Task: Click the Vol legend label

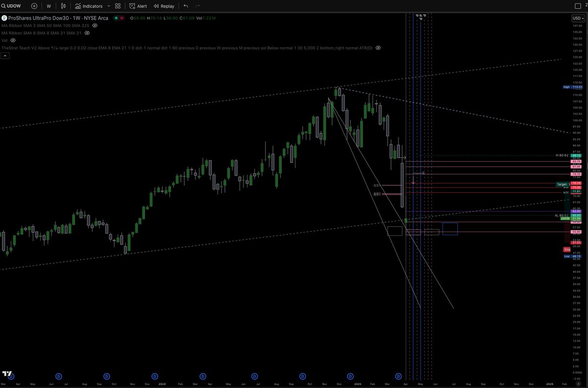Action: click(x=4, y=40)
